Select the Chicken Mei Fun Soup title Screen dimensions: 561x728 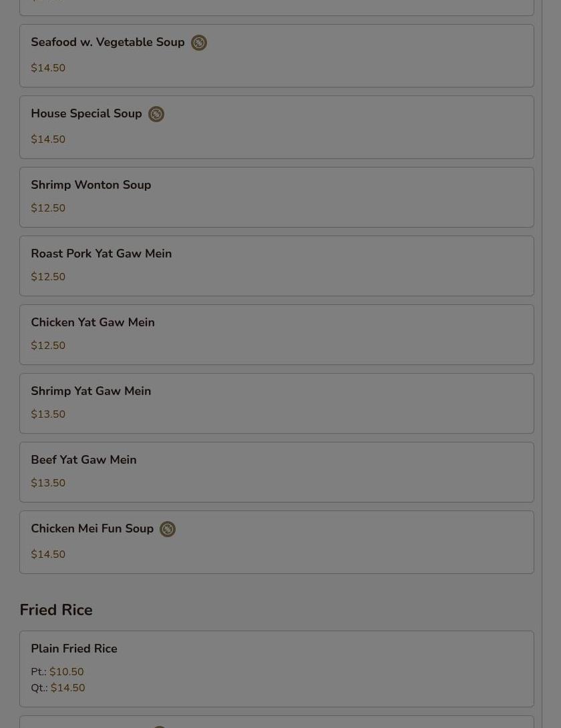(92, 529)
